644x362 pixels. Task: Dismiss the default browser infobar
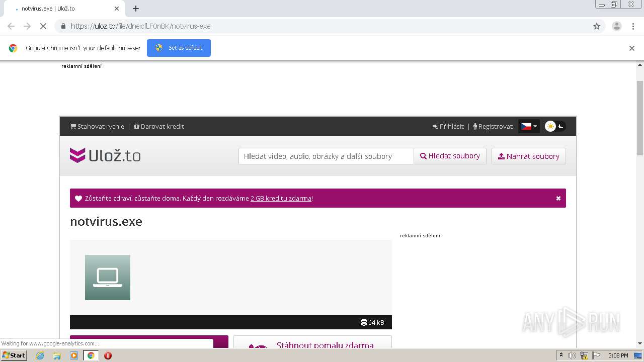coord(632,48)
